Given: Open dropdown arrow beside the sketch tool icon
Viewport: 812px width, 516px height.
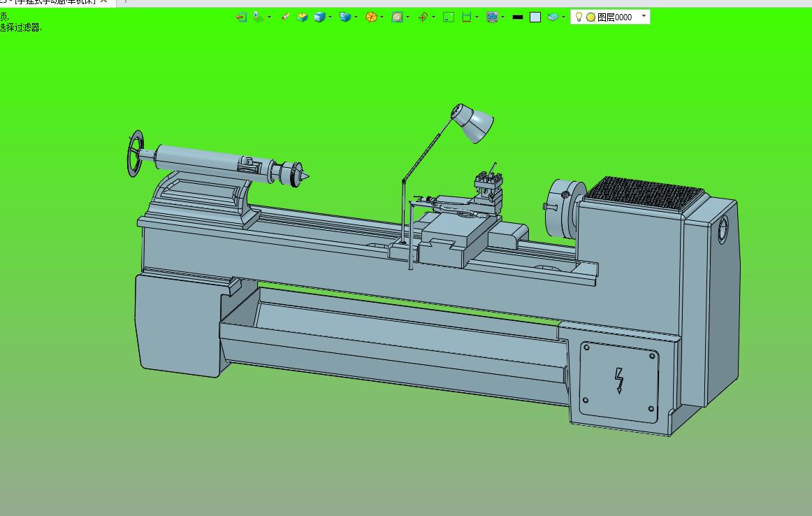Looking at the screenshot, I should (269, 17).
